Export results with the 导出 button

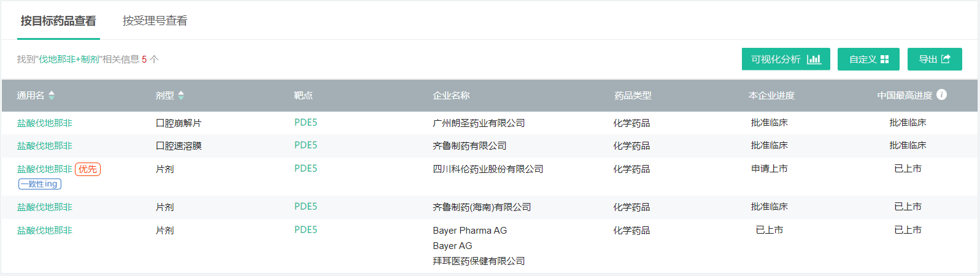(935, 59)
